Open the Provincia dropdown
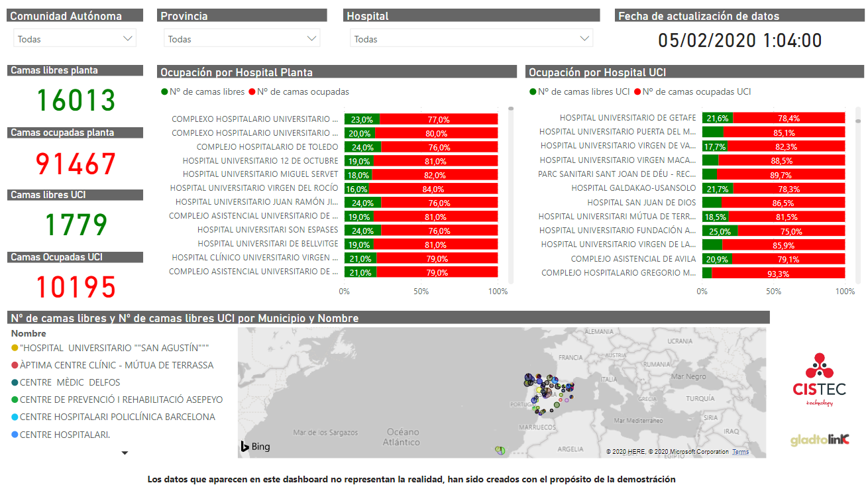The image size is (868, 485). (x=242, y=39)
